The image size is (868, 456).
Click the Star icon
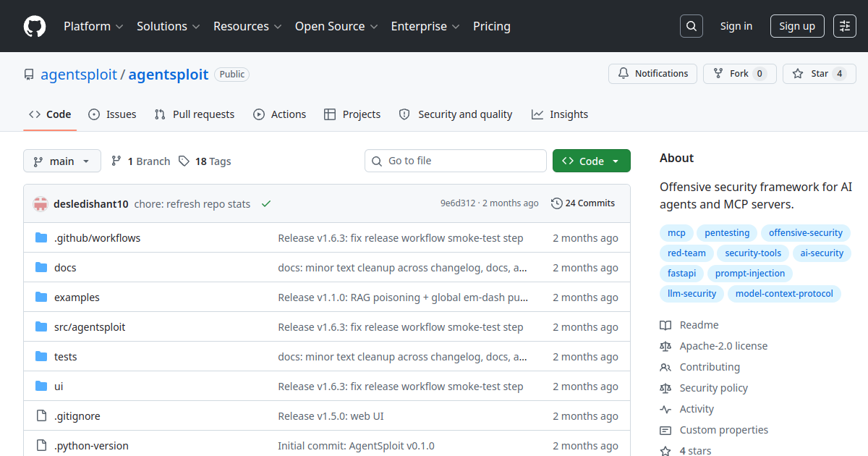tap(798, 74)
